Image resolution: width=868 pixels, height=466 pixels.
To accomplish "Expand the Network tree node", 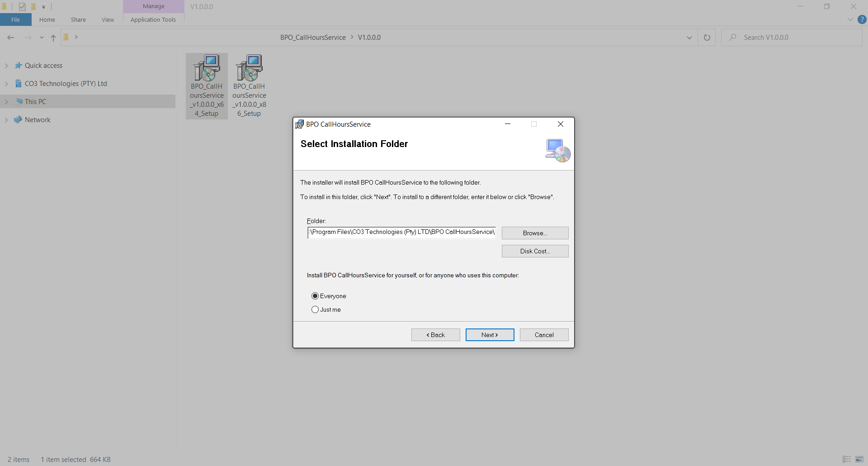I will coord(6,120).
